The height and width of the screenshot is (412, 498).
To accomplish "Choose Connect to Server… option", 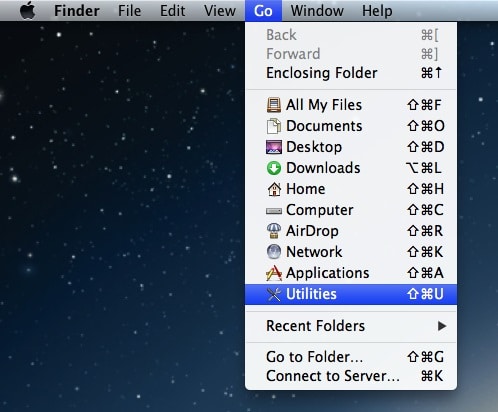I will coord(351,376).
